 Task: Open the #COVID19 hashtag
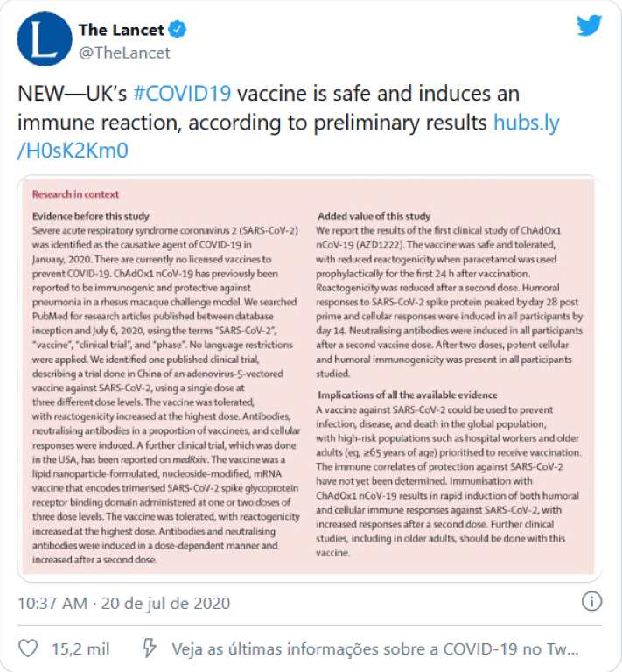[x=182, y=94]
